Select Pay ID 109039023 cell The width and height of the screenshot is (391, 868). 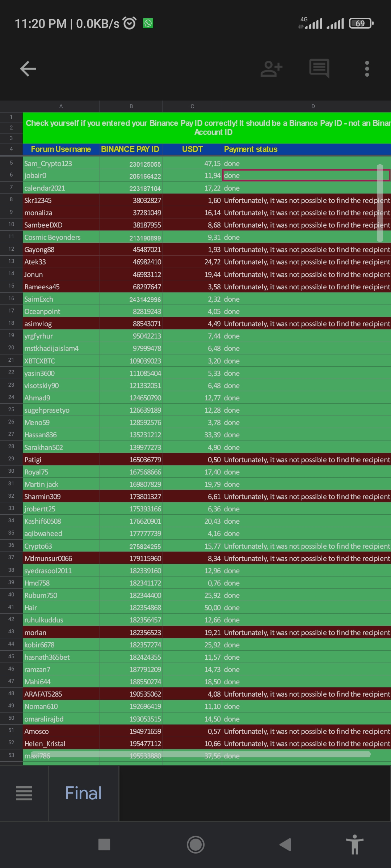pos(131,361)
